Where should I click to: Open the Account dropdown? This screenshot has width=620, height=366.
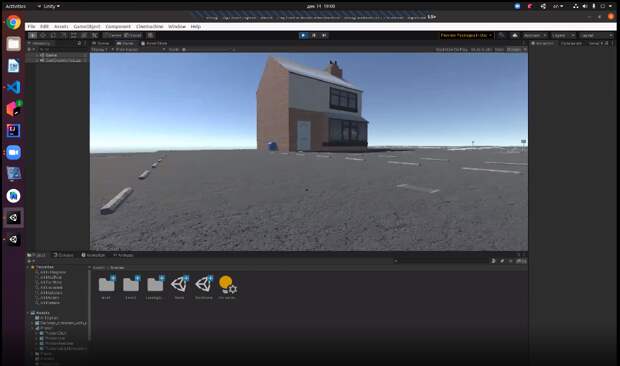[535, 36]
